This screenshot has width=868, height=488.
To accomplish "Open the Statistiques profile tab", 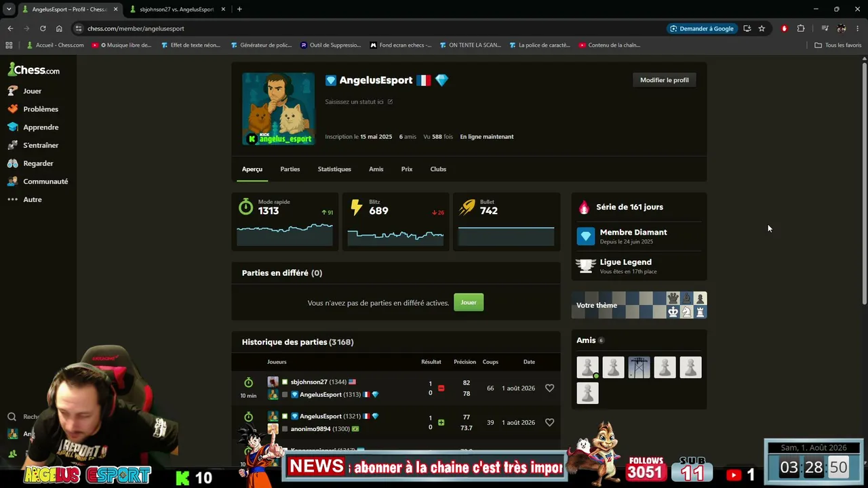I will (x=334, y=169).
